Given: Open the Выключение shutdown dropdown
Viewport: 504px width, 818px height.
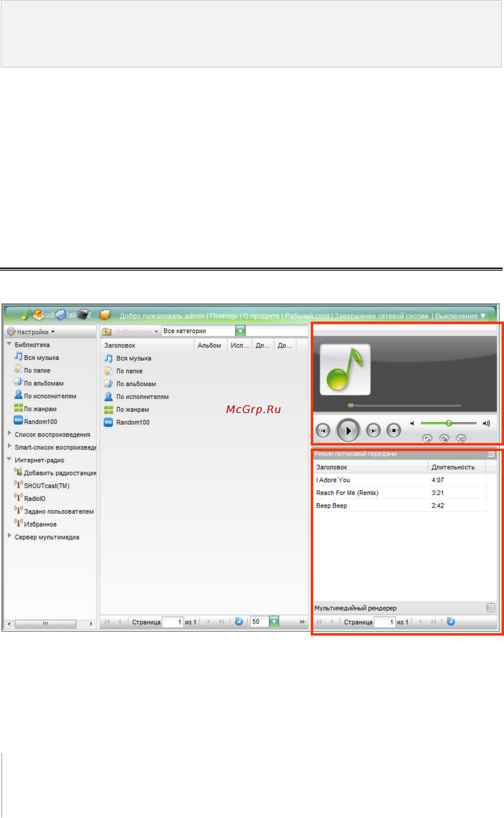Looking at the screenshot, I should pyautogui.click(x=460, y=316).
